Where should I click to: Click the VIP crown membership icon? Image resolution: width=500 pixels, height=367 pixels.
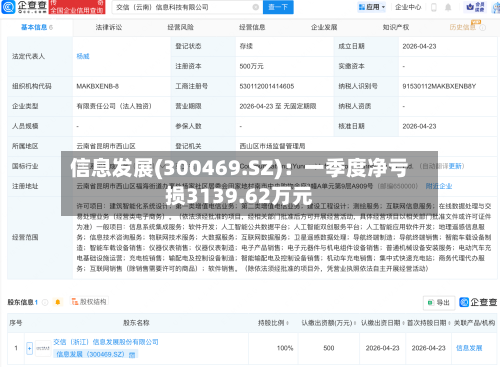coord(475,7)
